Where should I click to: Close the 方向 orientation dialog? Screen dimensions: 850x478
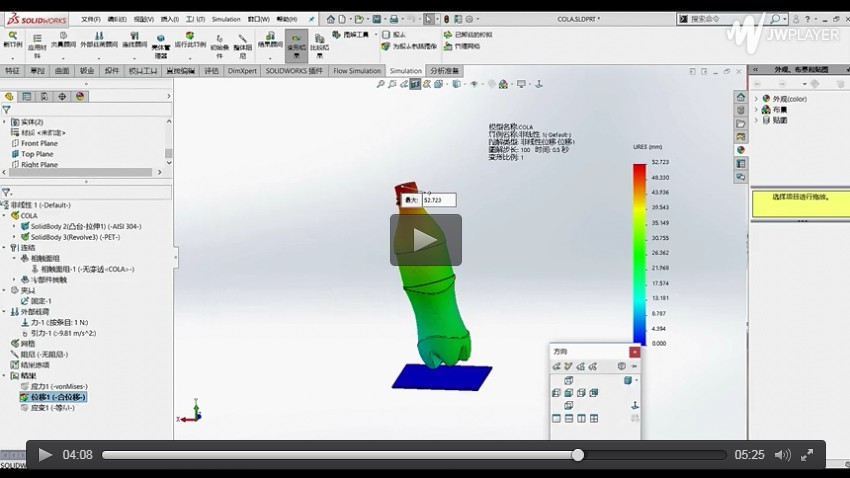(634, 352)
